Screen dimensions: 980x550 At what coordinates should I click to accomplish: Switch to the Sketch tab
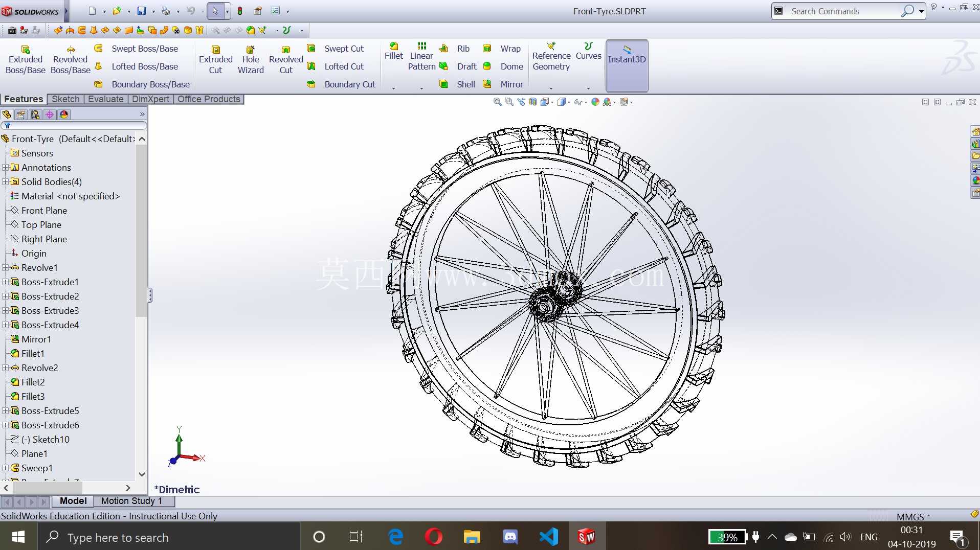[x=65, y=99]
